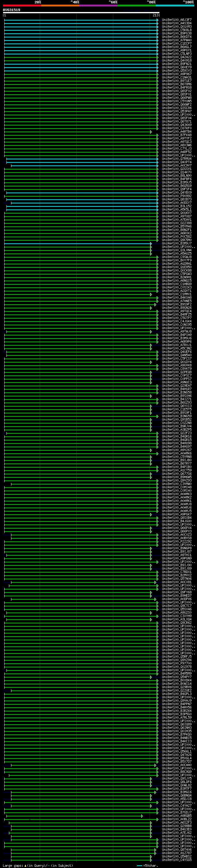Select hit label UniRef100_B3L152

pos(177,206)
